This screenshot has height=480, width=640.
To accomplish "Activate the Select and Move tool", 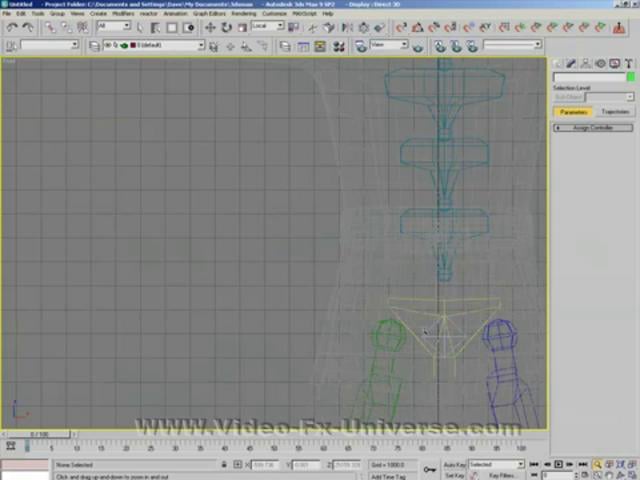I will click(x=210, y=27).
